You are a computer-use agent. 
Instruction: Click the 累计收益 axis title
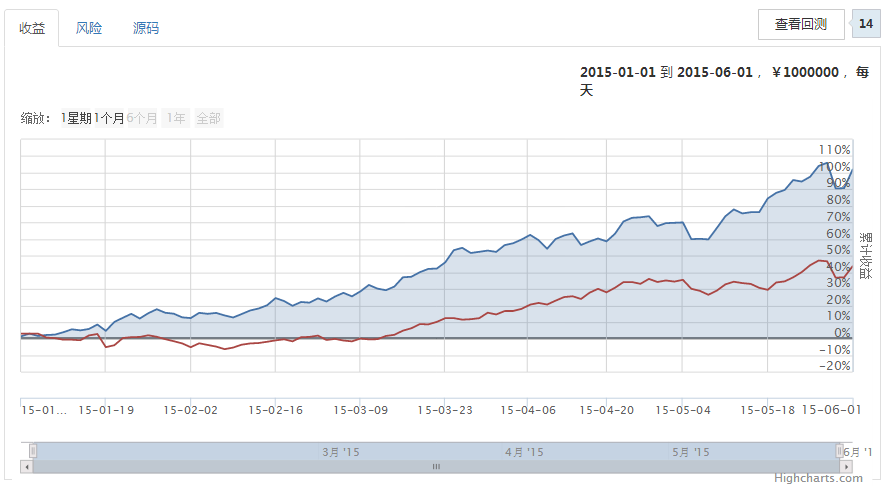(x=865, y=256)
